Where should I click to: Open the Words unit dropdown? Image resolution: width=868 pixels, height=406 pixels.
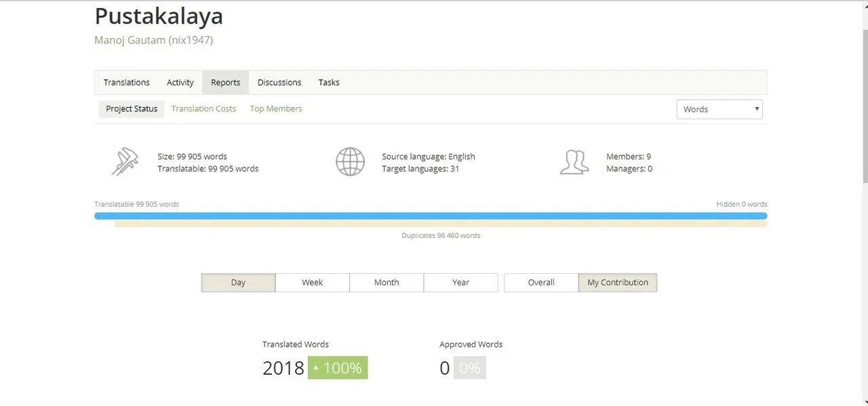719,109
